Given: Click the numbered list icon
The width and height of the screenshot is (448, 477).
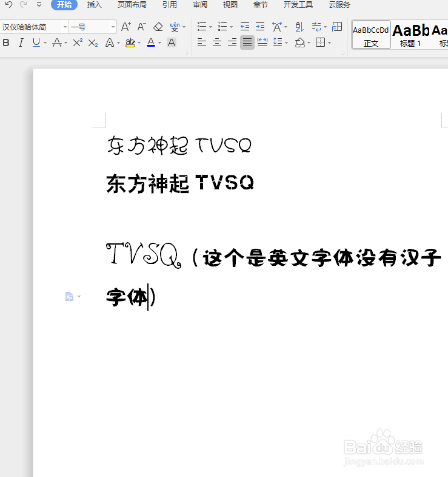Looking at the screenshot, I should pyautogui.click(x=222, y=27).
